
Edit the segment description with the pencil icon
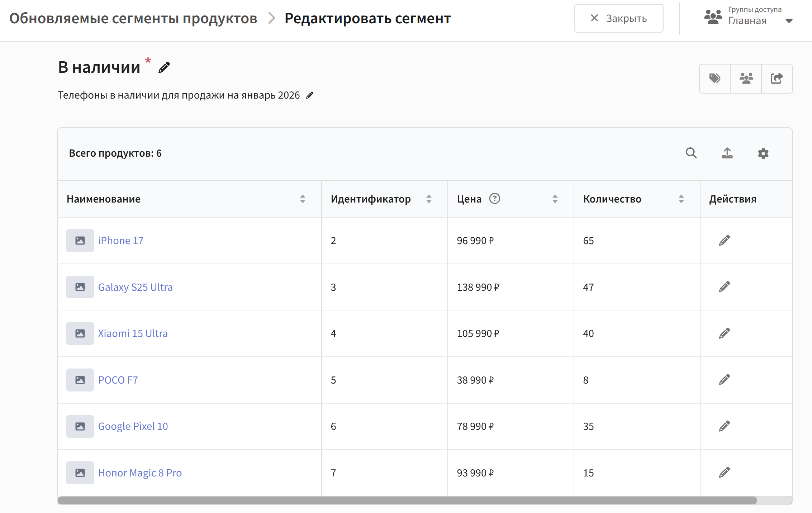310,95
